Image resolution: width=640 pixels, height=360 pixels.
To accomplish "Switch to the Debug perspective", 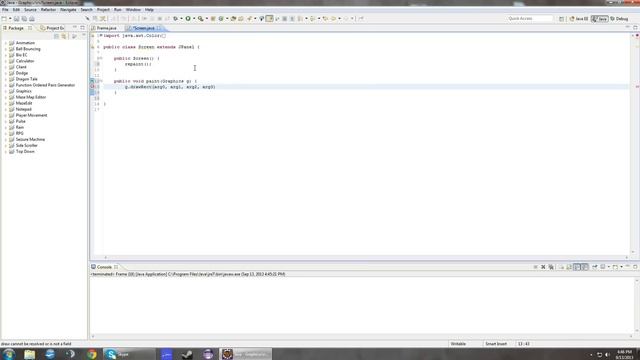I will tap(619, 19).
